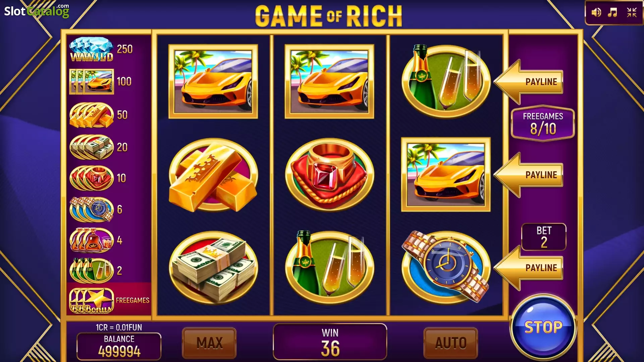Viewport: 644px width, 362px height.
Task: Click the ruby ring 10 paytable icon
Action: 92,178
